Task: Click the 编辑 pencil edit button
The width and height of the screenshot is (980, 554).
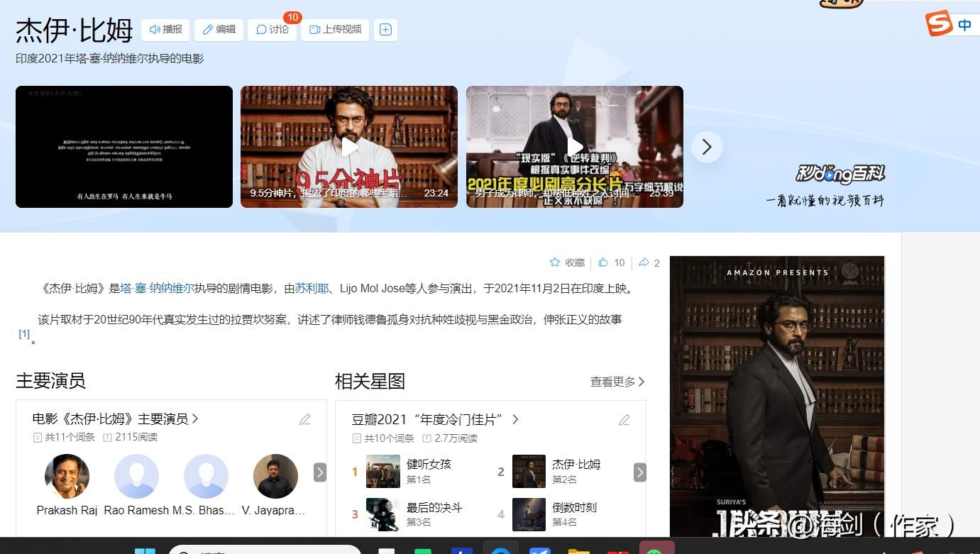Action: coord(219,30)
